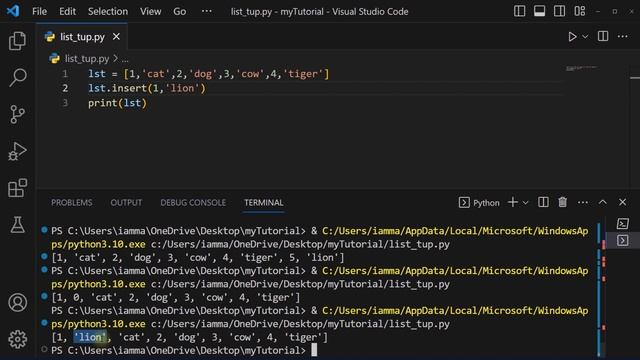
Task: Click the highlighted 'lion' text in terminal output
Action: tap(90, 337)
